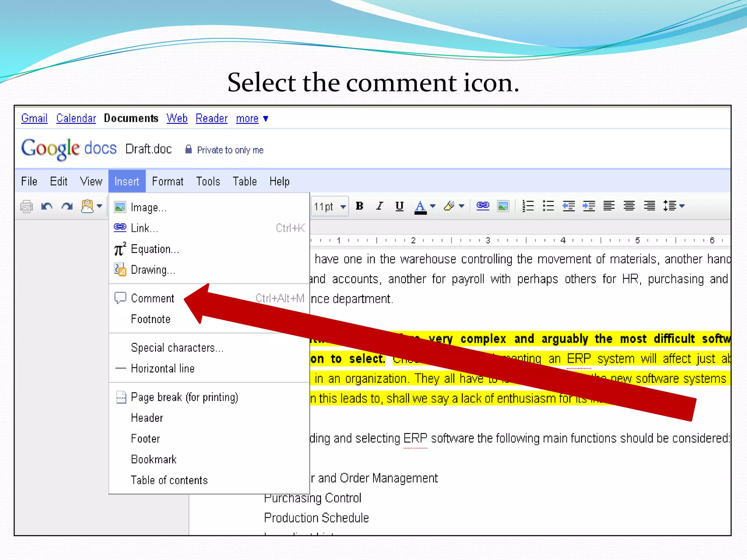Toggle Italic formatting
The image size is (747, 560).
(380, 206)
